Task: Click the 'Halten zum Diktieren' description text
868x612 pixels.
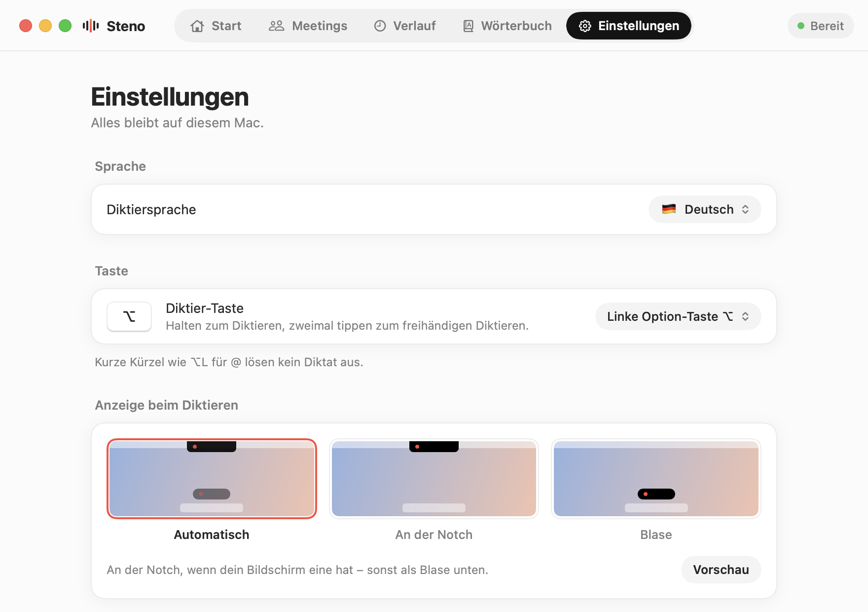Action: click(x=347, y=326)
